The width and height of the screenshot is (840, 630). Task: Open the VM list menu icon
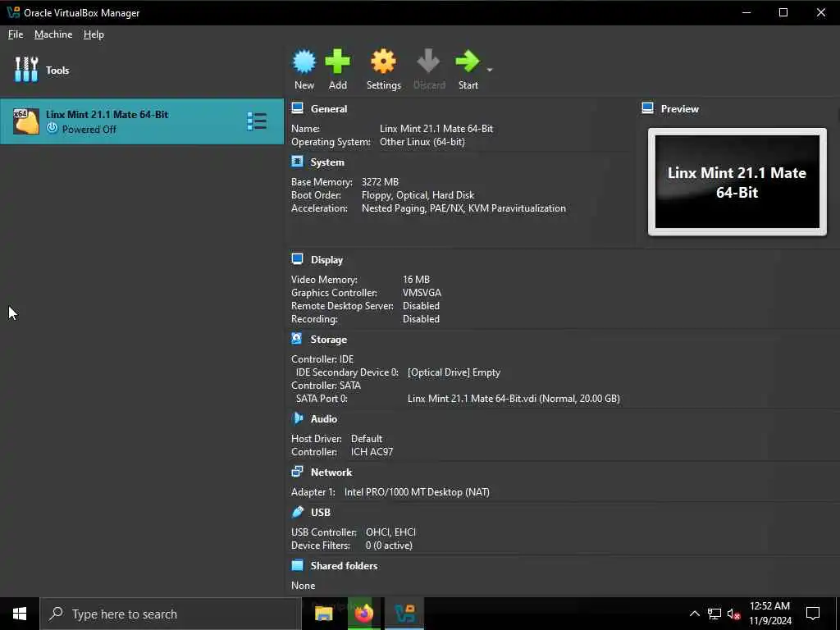257,121
